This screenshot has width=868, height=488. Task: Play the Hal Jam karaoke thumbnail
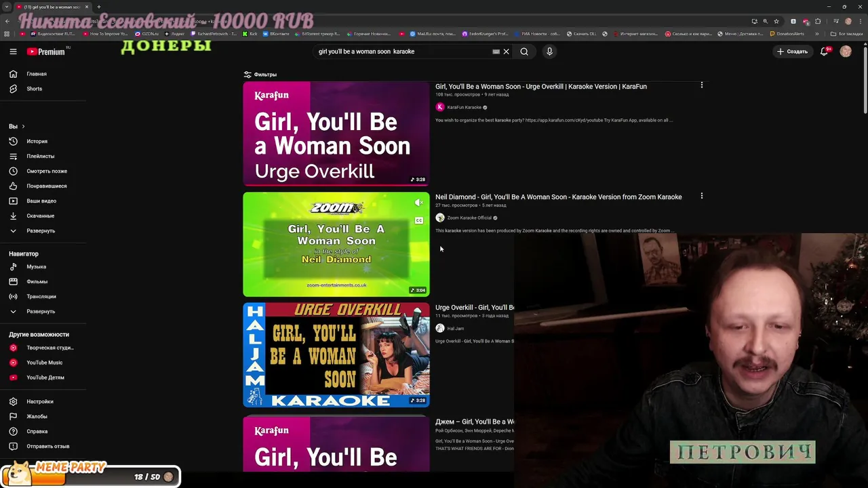(x=336, y=355)
